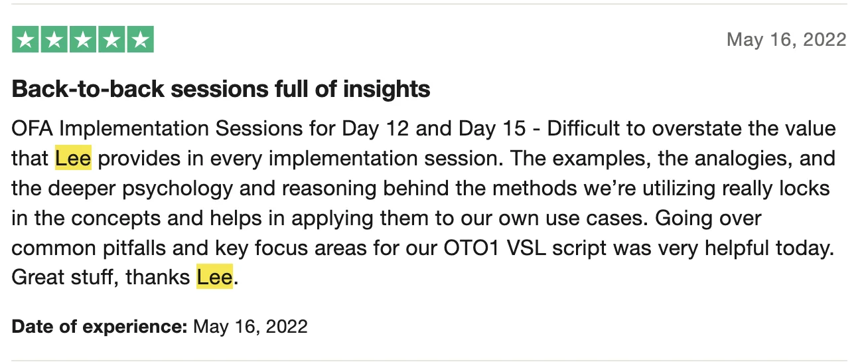Click the words 'implementation session' in the second line

pos(388,159)
